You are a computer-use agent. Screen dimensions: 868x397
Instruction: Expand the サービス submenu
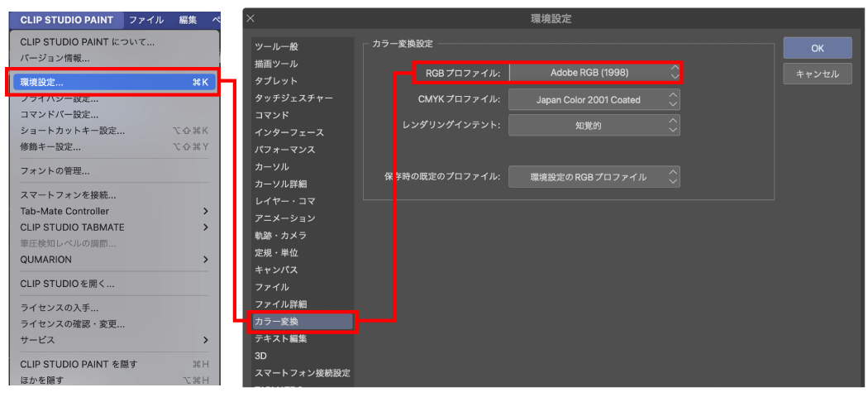pos(115,339)
